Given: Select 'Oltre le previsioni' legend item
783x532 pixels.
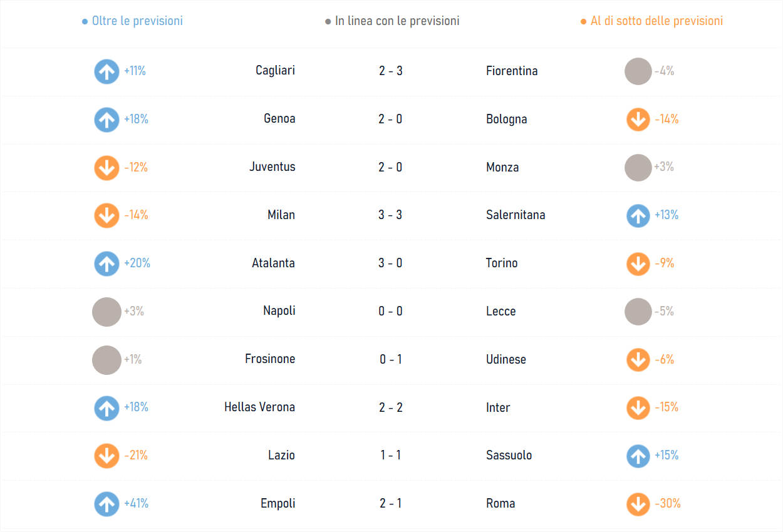Looking at the screenshot, I should pyautogui.click(x=133, y=21).
